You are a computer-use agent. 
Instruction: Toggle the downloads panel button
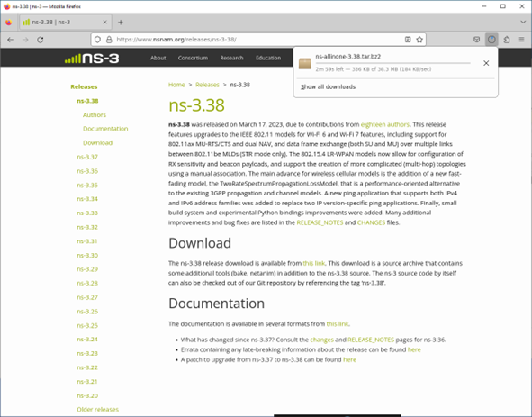pos(491,40)
